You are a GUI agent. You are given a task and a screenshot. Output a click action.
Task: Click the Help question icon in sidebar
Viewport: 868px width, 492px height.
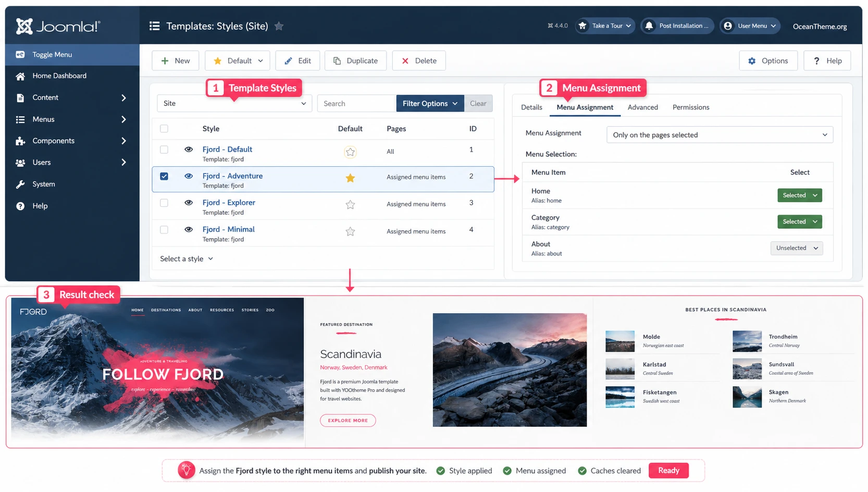[x=20, y=206]
